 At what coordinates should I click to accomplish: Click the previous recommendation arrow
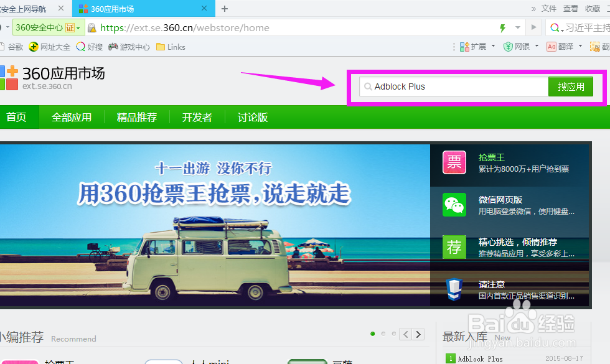[x=405, y=335]
